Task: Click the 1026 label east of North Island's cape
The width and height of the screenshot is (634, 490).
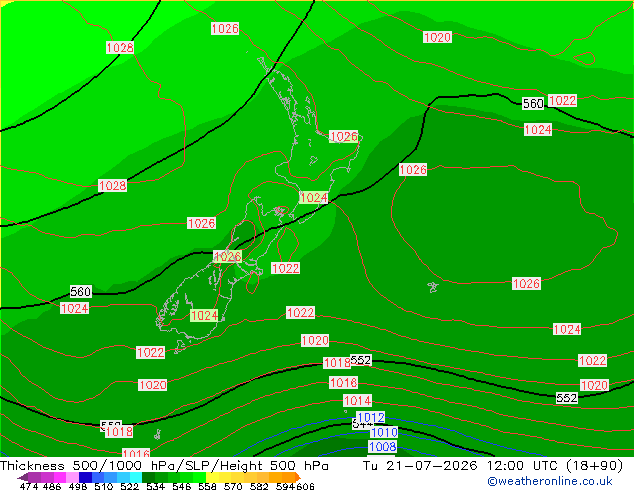Action: 344,137
